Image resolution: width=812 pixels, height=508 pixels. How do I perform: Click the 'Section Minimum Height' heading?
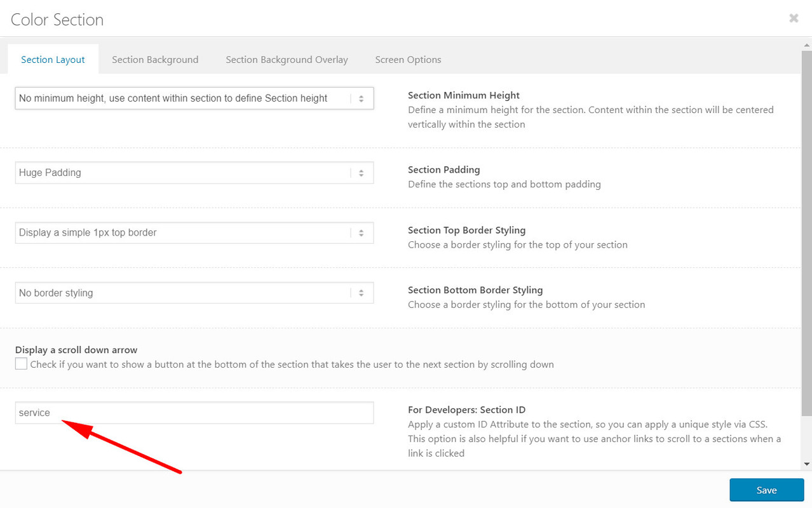click(x=464, y=95)
